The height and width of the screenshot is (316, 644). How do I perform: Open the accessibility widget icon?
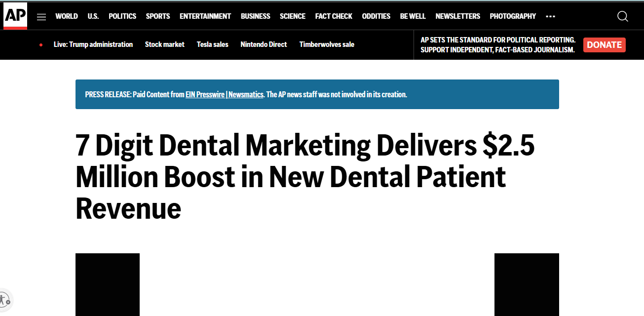click(x=4, y=299)
